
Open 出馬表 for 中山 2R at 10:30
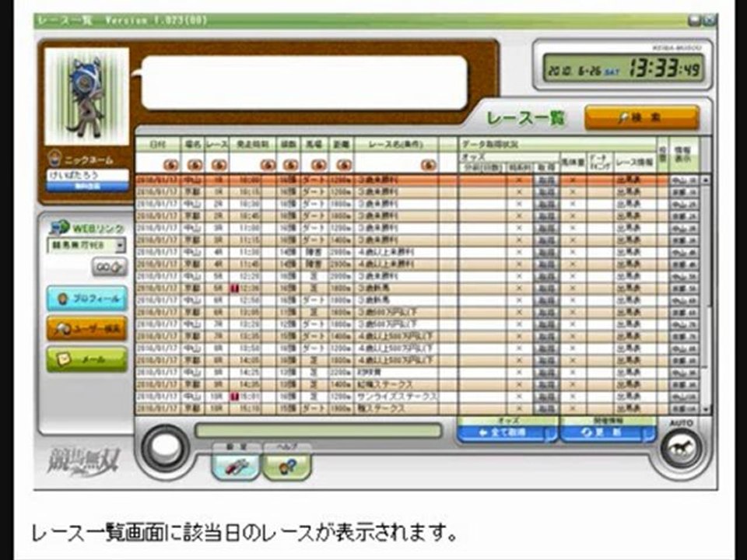click(629, 205)
